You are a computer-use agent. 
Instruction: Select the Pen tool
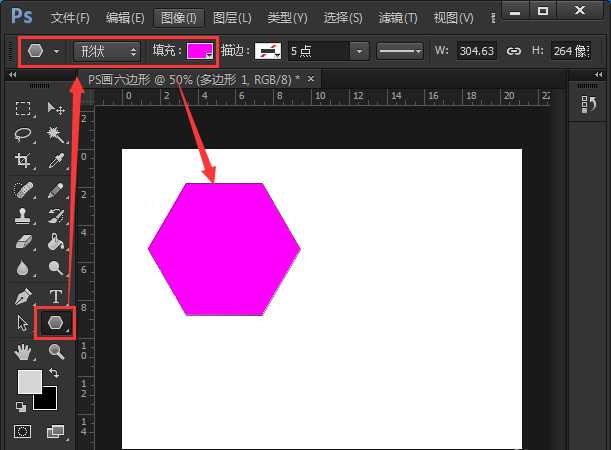(24, 296)
